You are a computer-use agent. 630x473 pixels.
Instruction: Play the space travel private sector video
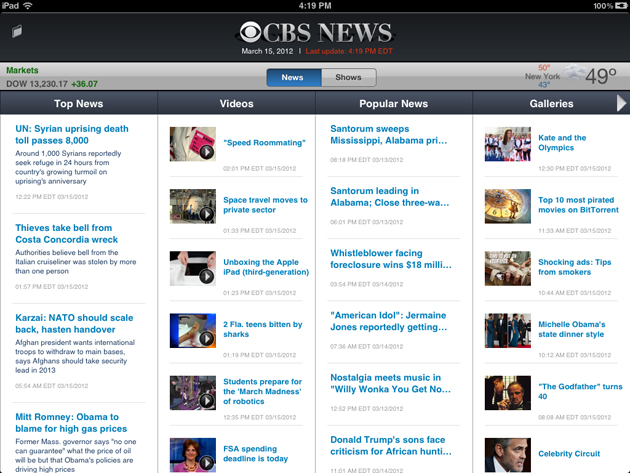193,206
